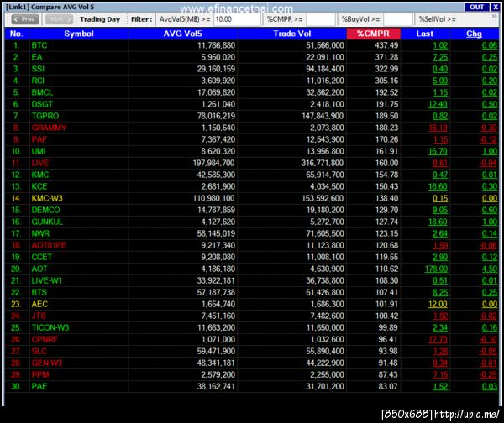
Task: Select the GEN-W3 symbol
Action: (46, 363)
